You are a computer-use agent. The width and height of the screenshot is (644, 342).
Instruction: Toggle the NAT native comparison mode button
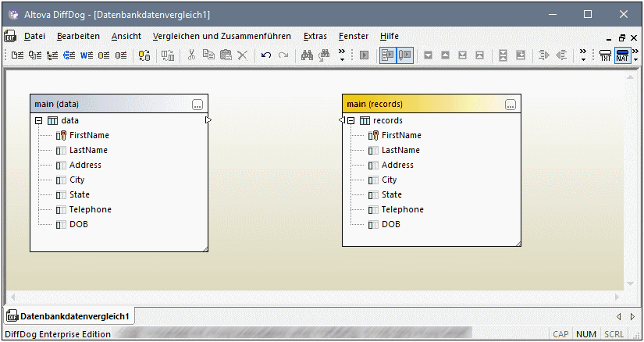tap(622, 55)
